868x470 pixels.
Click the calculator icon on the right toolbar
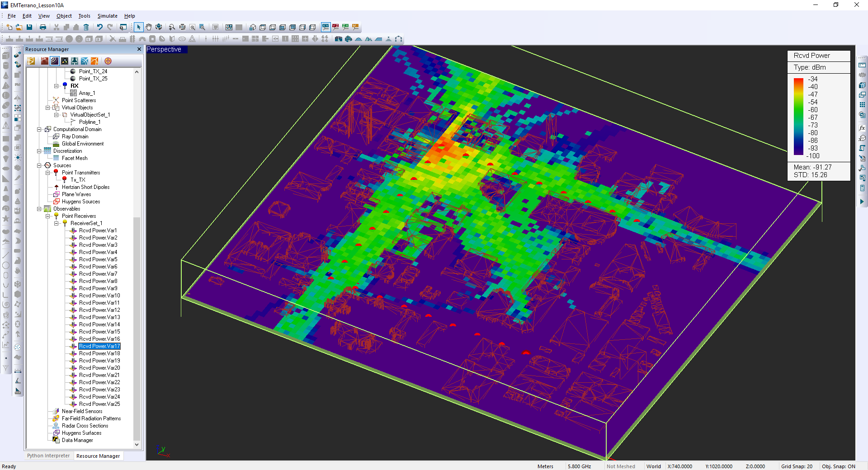(x=862, y=188)
